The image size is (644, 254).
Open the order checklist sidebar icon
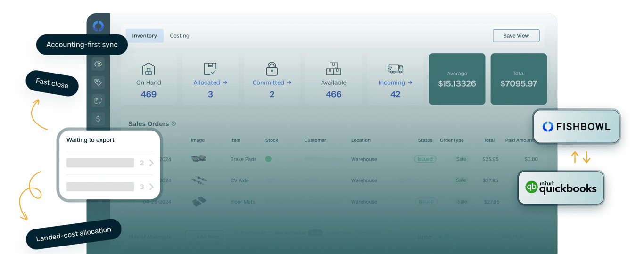98,100
